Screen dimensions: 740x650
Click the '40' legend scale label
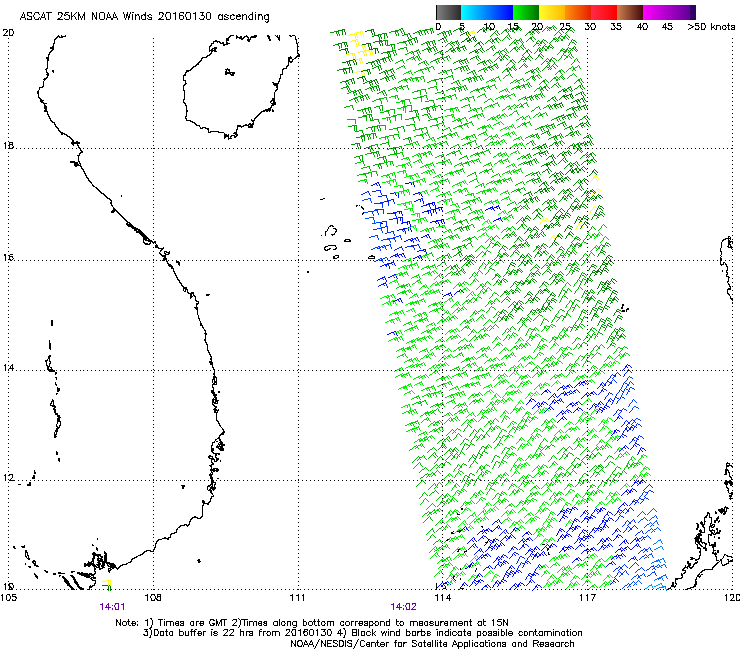[x=642, y=27]
